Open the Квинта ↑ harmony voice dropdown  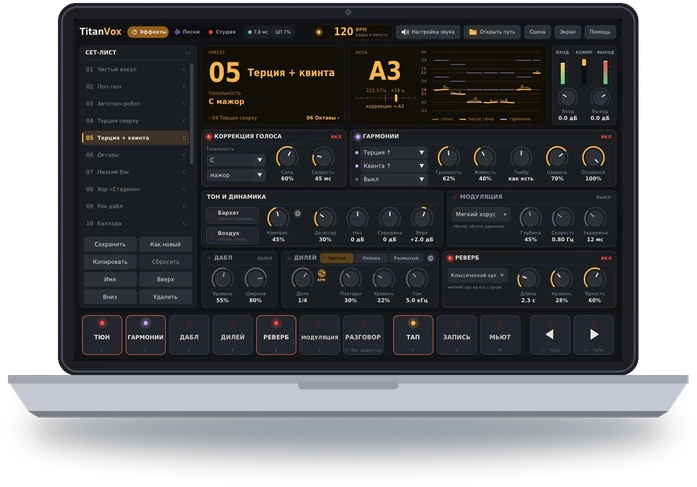coord(393,166)
